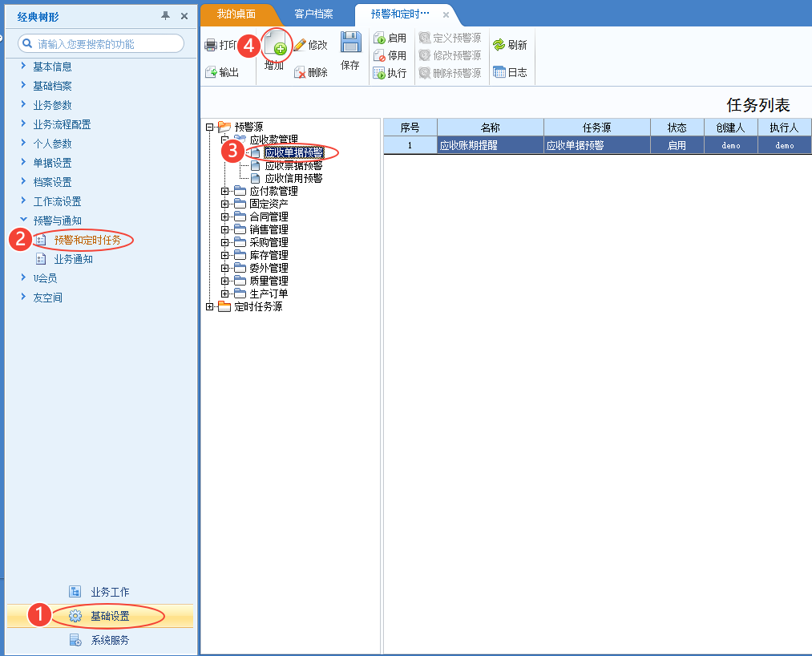Image resolution: width=812 pixels, height=656 pixels.
Task: Expand the 生产订单 tree folder
Action: 224,294
